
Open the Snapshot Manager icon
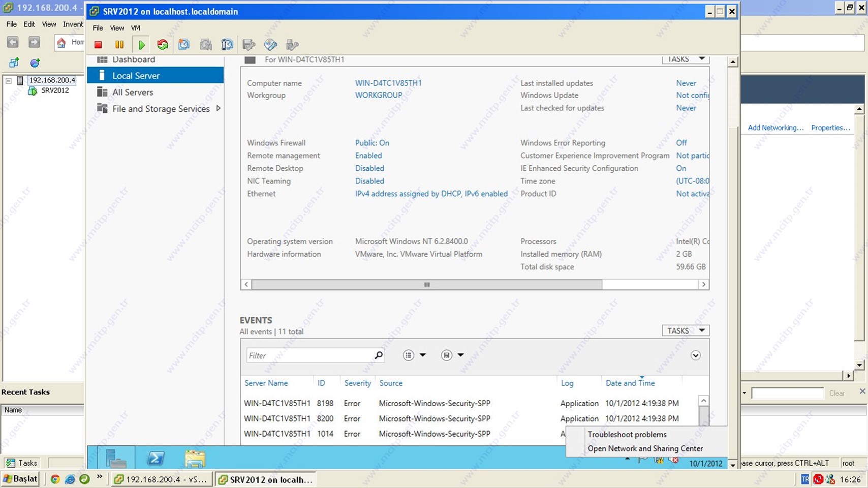[x=227, y=45]
